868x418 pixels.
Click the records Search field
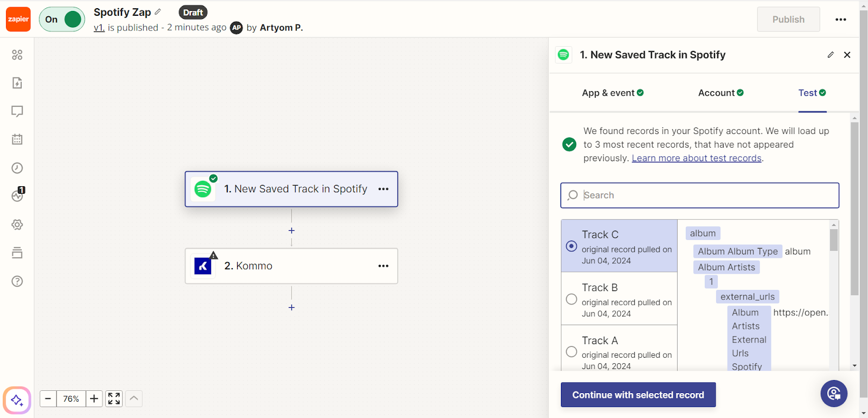[700, 195]
